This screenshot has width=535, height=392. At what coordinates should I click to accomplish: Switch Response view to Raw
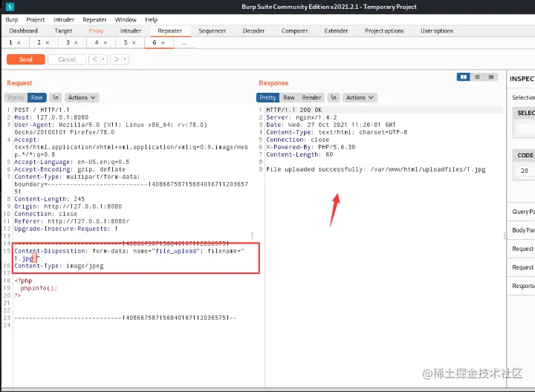[x=288, y=97]
